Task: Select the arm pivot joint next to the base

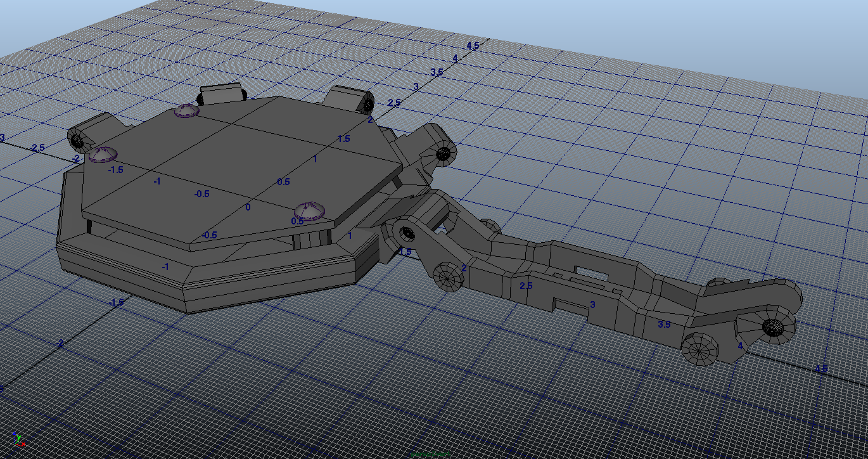Action: pos(405,233)
